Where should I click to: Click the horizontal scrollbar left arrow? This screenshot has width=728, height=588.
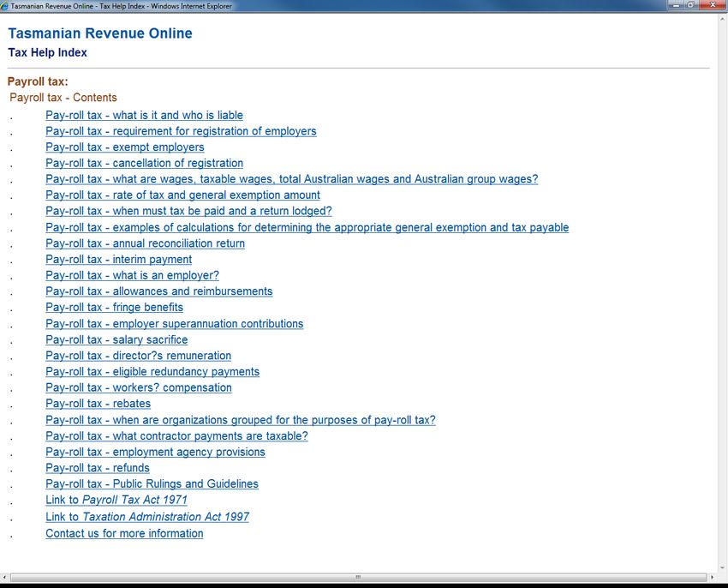[4, 578]
